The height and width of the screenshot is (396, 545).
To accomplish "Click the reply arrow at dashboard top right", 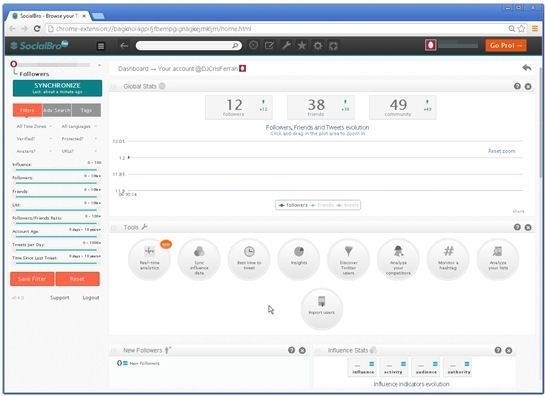I will coord(527,67).
